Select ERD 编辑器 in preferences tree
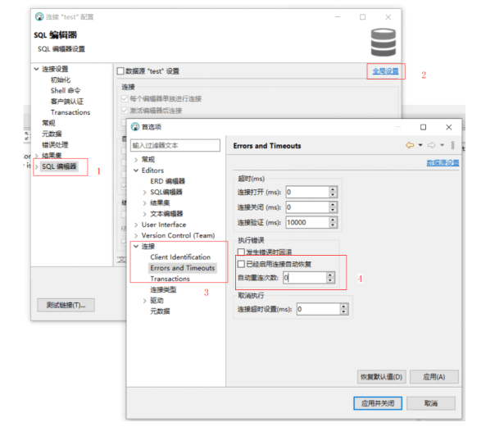The image size is (504, 427). [167, 181]
